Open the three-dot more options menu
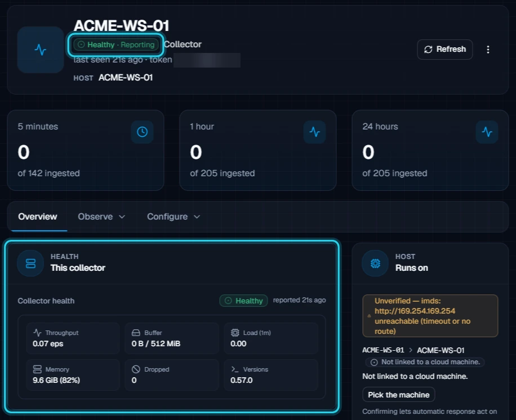The image size is (516, 420). [488, 50]
